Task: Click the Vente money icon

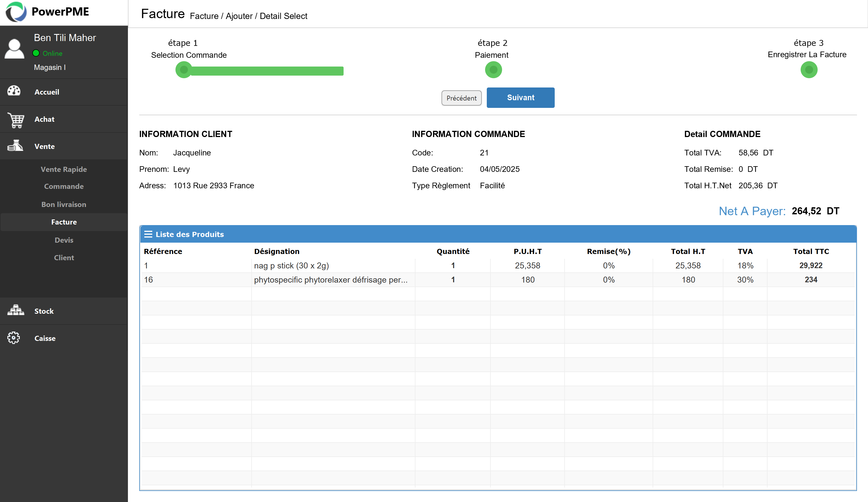Action: [15, 146]
